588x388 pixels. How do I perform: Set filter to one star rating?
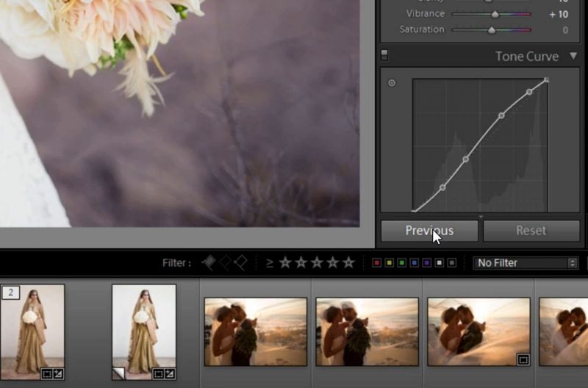[x=285, y=262]
